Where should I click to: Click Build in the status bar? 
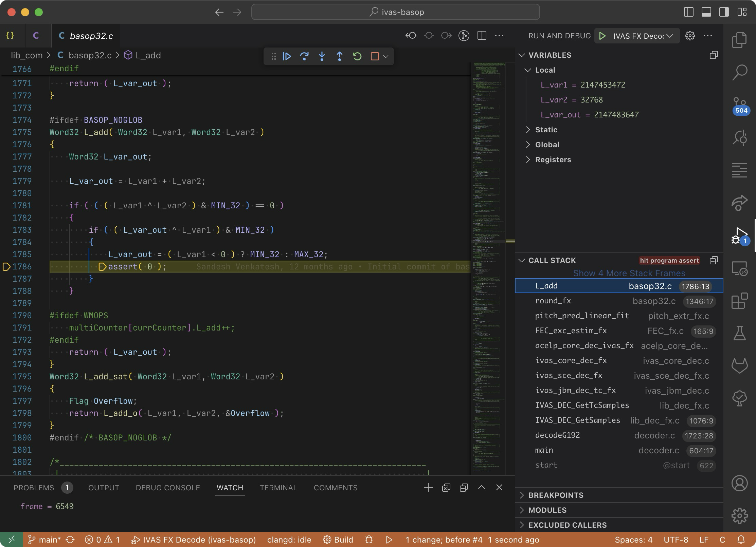point(338,540)
